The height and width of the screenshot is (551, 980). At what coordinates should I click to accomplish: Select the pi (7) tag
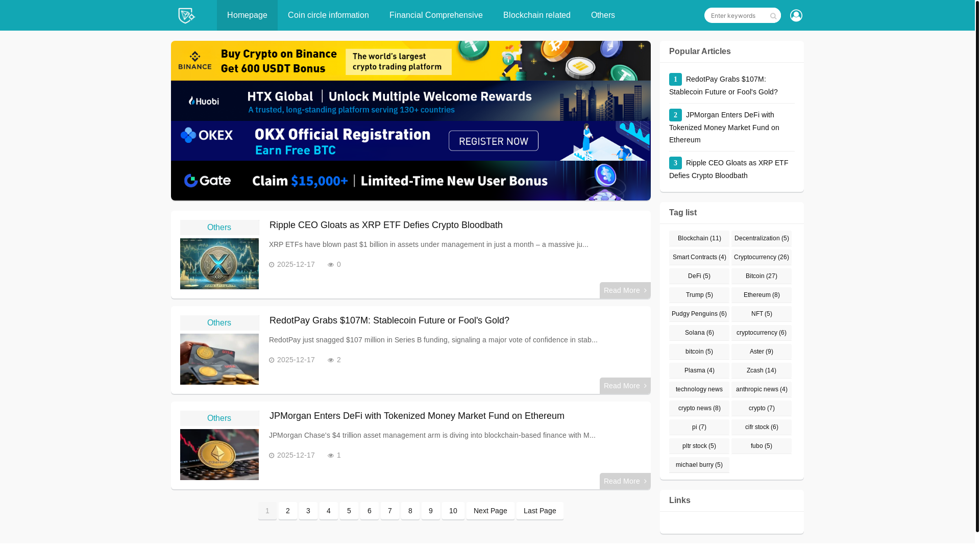pyautogui.click(x=699, y=427)
